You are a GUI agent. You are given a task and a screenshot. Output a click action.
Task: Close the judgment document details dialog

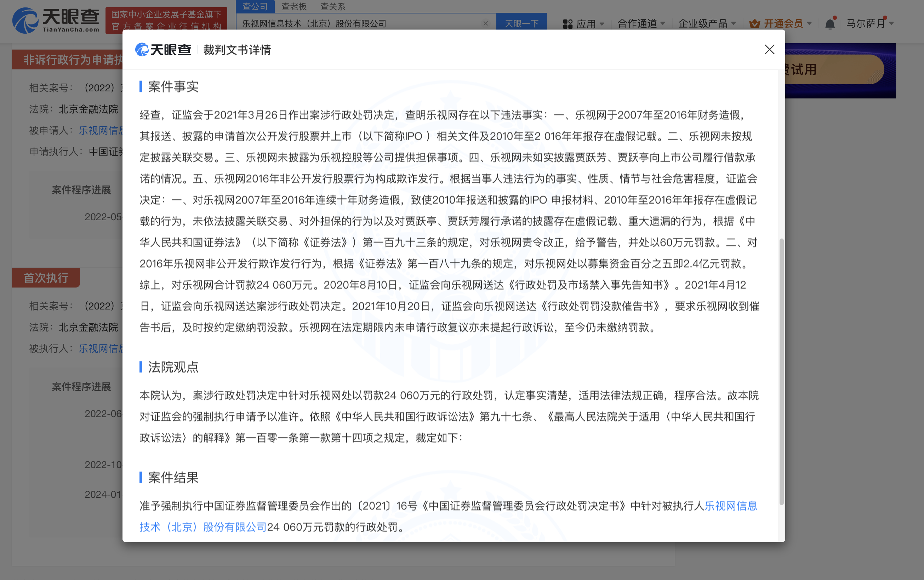click(x=769, y=50)
